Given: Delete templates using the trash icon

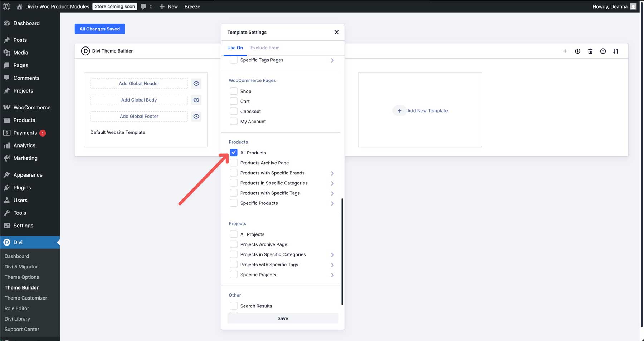Looking at the screenshot, I should (590, 51).
